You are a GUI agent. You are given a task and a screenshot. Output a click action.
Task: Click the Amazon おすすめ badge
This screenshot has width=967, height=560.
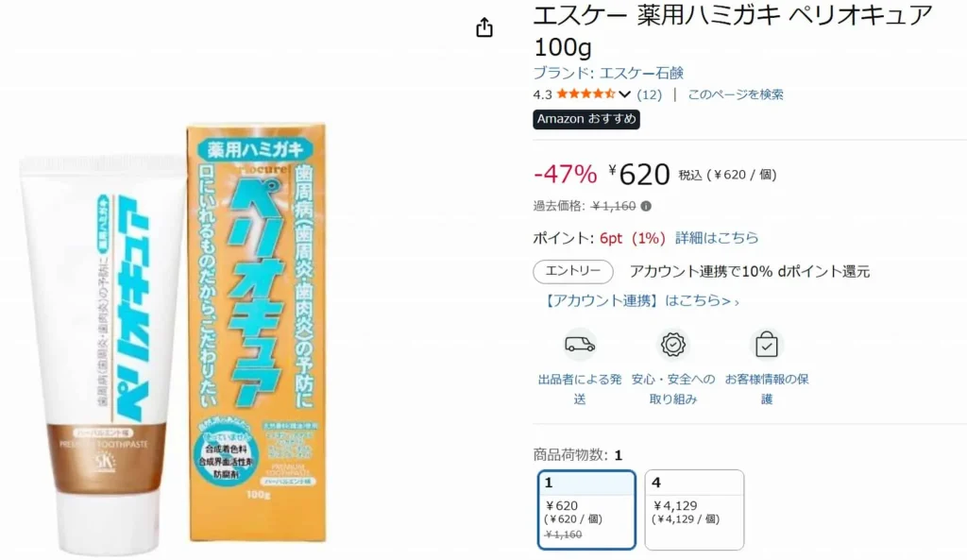[x=585, y=119]
